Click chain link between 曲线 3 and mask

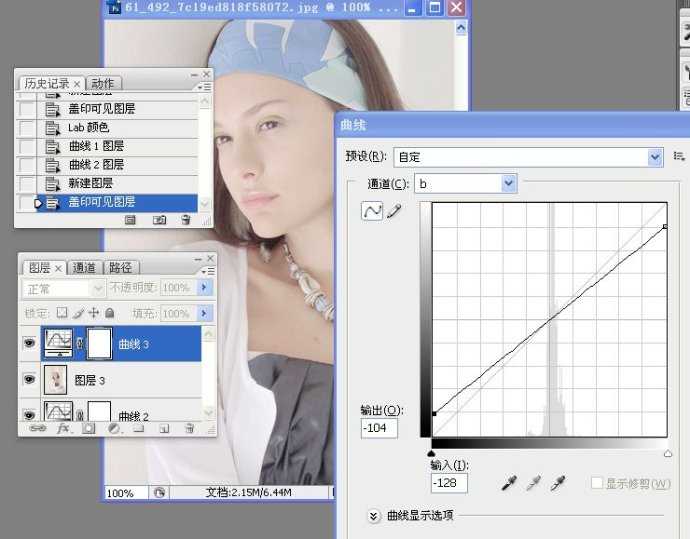[x=80, y=344]
